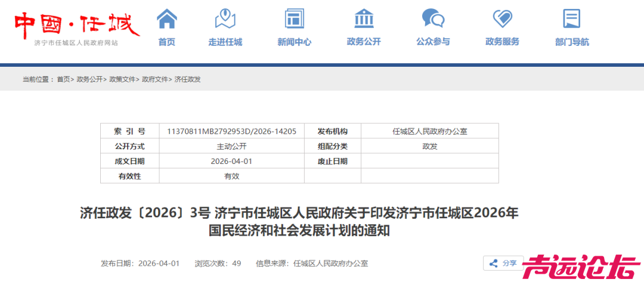Screen dimensions: 644x282
Task: Click the 济宁市任城区人民政府网站 subtitle text
Action: click(x=76, y=43)
